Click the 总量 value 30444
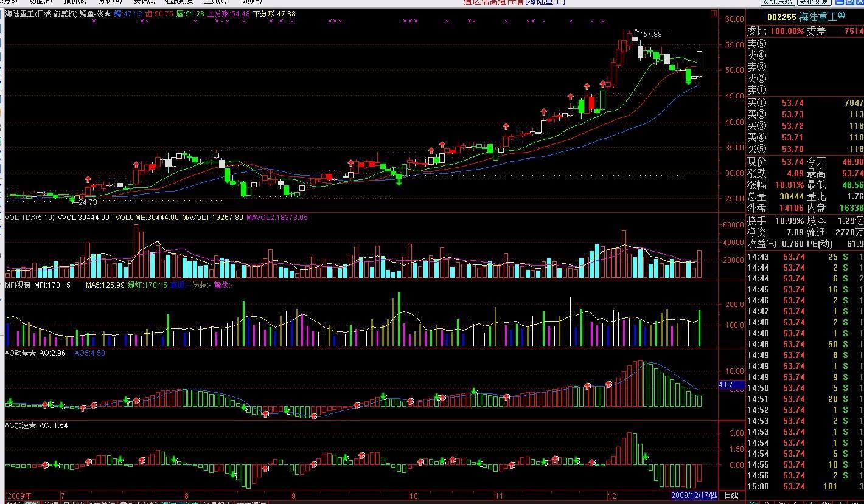Screen dimensions: 864x504 coord(791,196)
